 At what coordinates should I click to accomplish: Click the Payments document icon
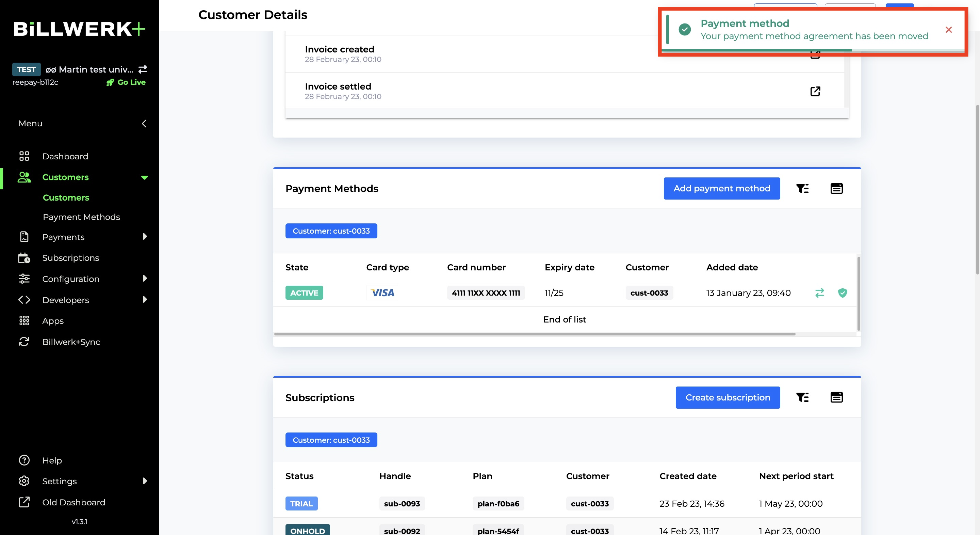24,237
